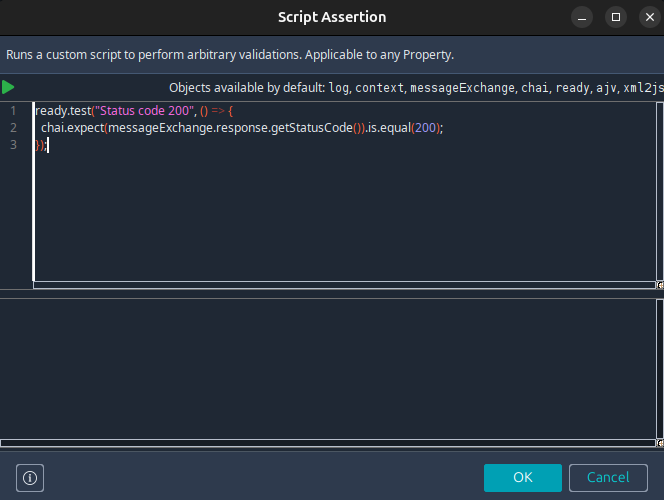The height and width of the screenshot is (500, 664).
Task: Click the output pane vertical scrollbar
Action: click(x=660, y=369)
